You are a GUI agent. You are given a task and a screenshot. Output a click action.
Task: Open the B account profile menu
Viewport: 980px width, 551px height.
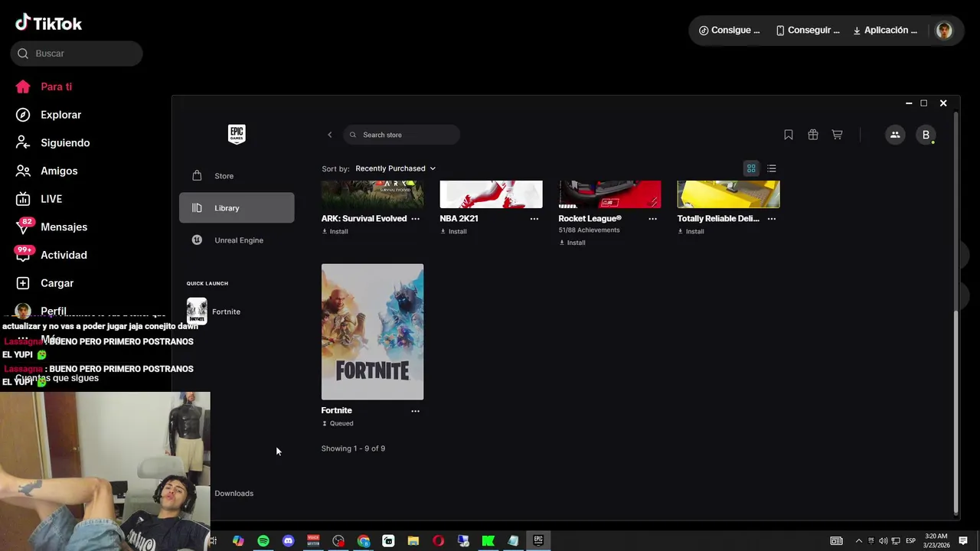[x=926, y=135]
